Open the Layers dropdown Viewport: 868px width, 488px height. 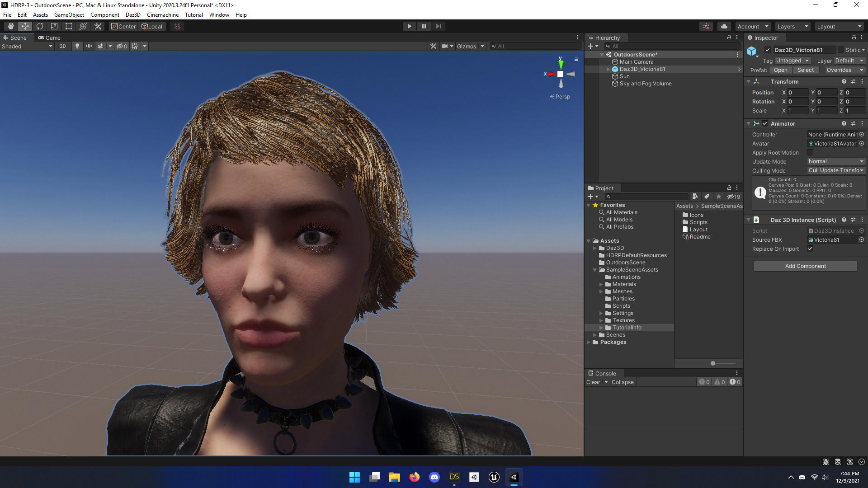point(793,27)
